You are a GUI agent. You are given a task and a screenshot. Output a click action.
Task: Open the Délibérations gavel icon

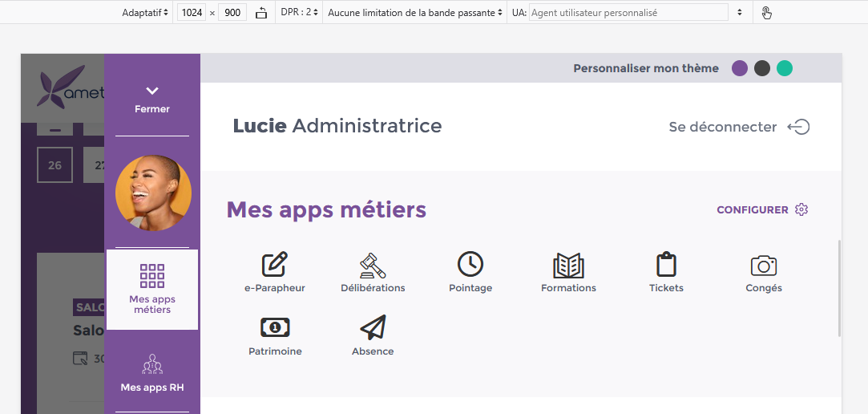[x=373, y=265]
